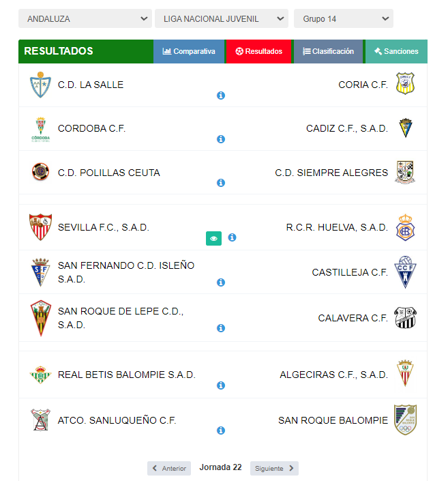Click the CADIZ C.F., S.A.D. team name
448x481 pixels.
point(347,128)
